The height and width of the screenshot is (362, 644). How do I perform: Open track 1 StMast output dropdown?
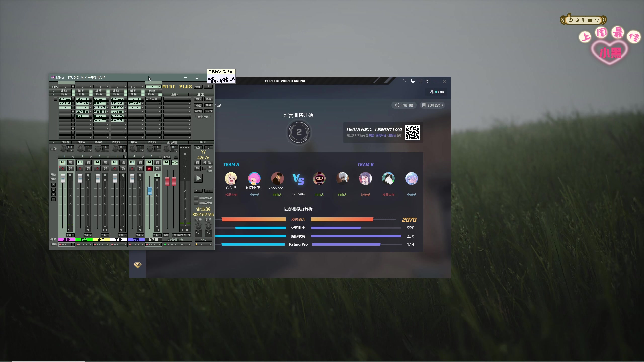point(66,244)
